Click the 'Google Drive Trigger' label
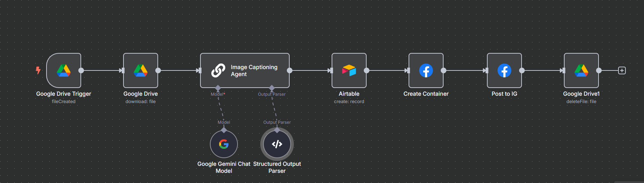 64,94
